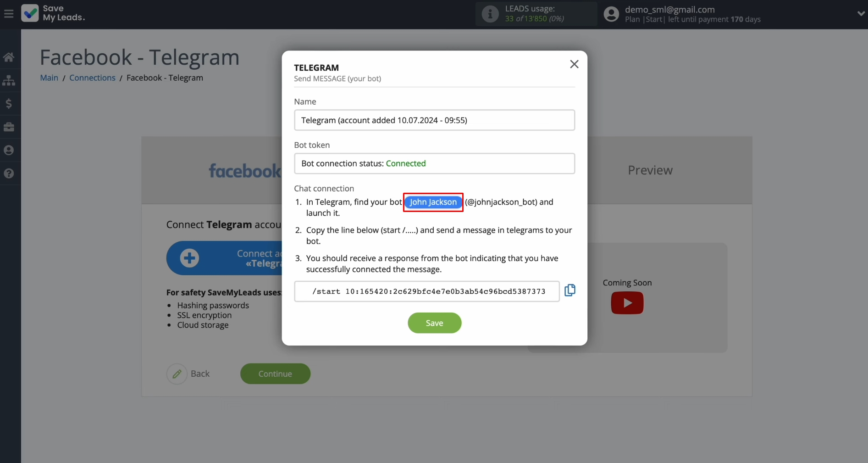Screen dimensions: 868x463
Task: Open the hamburger menu icon
Action: (9, 14)
